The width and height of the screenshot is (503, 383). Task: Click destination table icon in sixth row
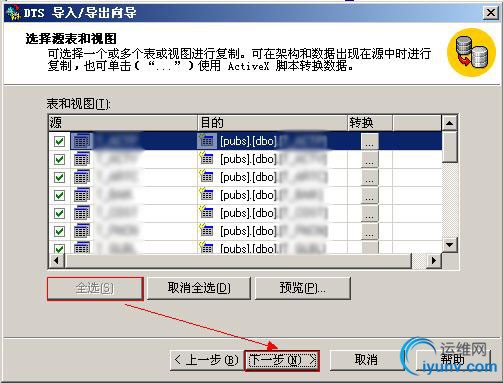[x=207, y=230]
